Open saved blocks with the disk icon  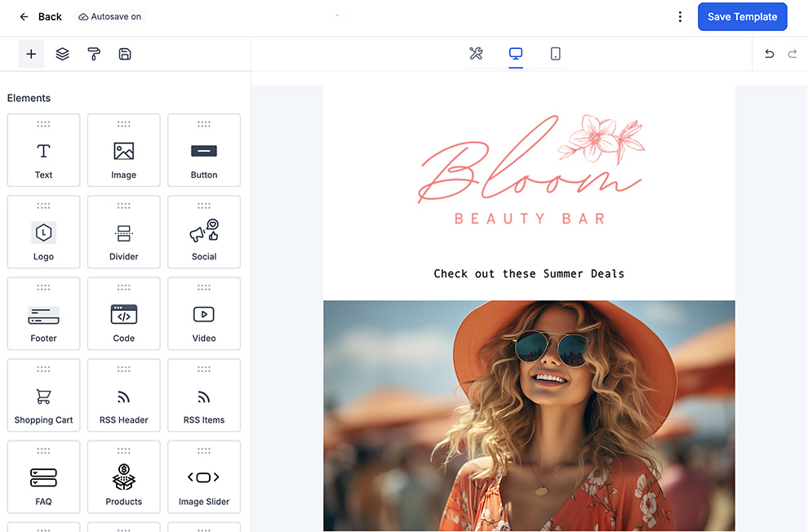coord(124,54)
